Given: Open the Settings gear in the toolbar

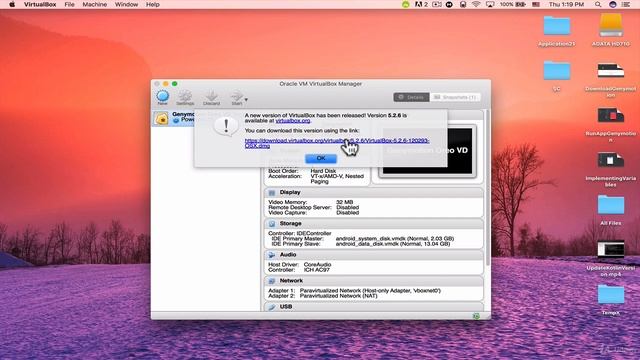Looking at the screenshot, I should click(x=185, y=98).
